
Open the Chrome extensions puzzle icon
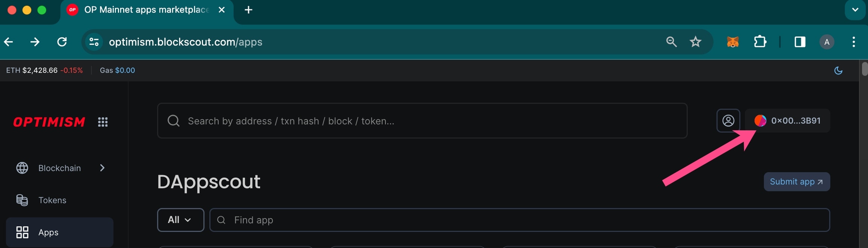(x=760, y=42)
